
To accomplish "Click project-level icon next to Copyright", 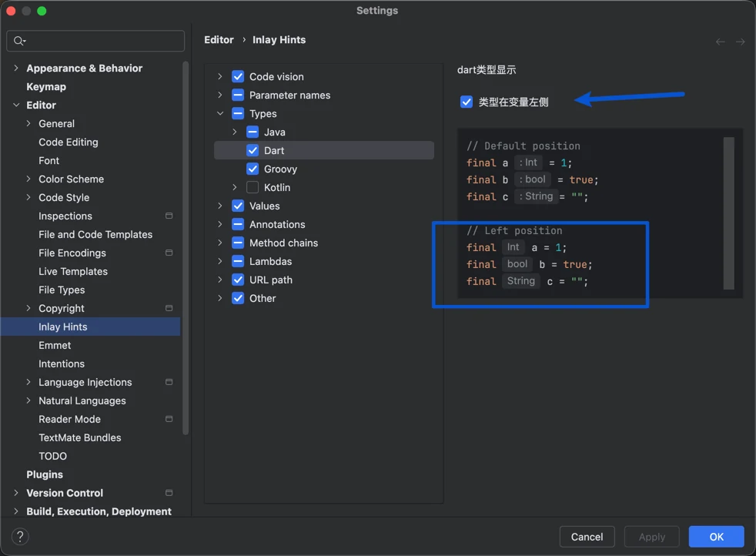I will pos(169,309).
